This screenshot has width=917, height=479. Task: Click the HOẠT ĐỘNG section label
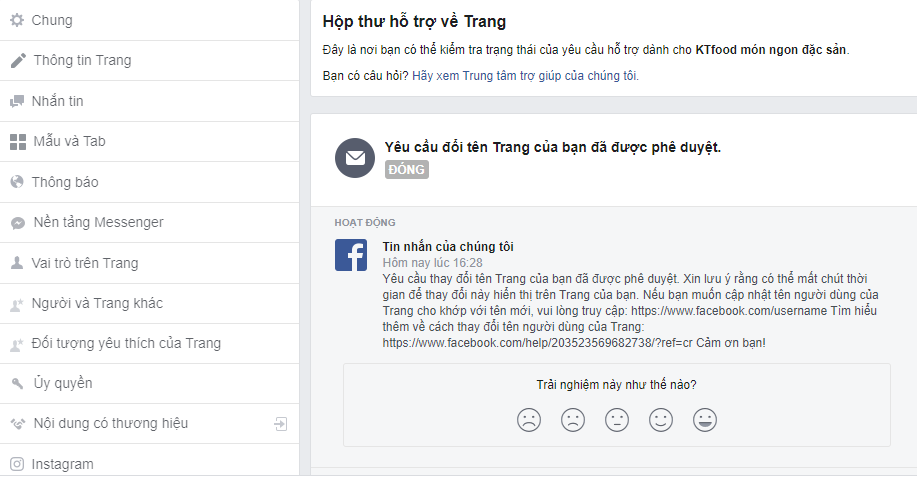click(x=365, y=223)
